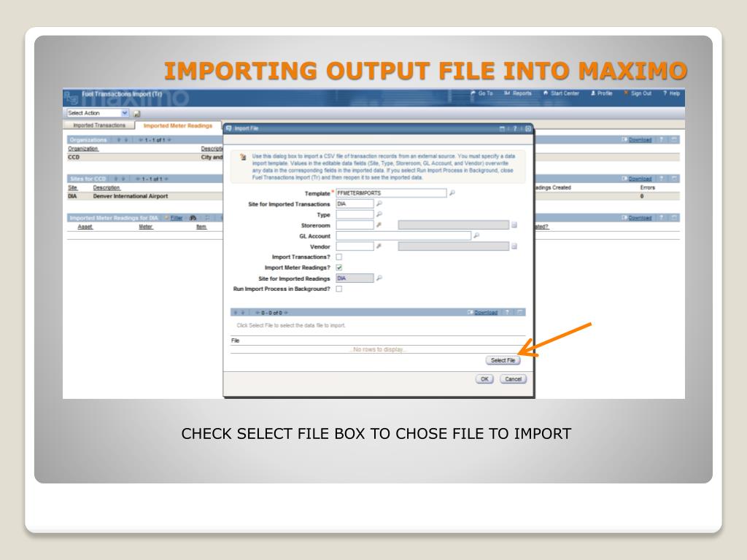The width and height of the screenshot is (747, 560).
Task: Open detail menu icon beside Storeroom field
Action: (379, 225)
